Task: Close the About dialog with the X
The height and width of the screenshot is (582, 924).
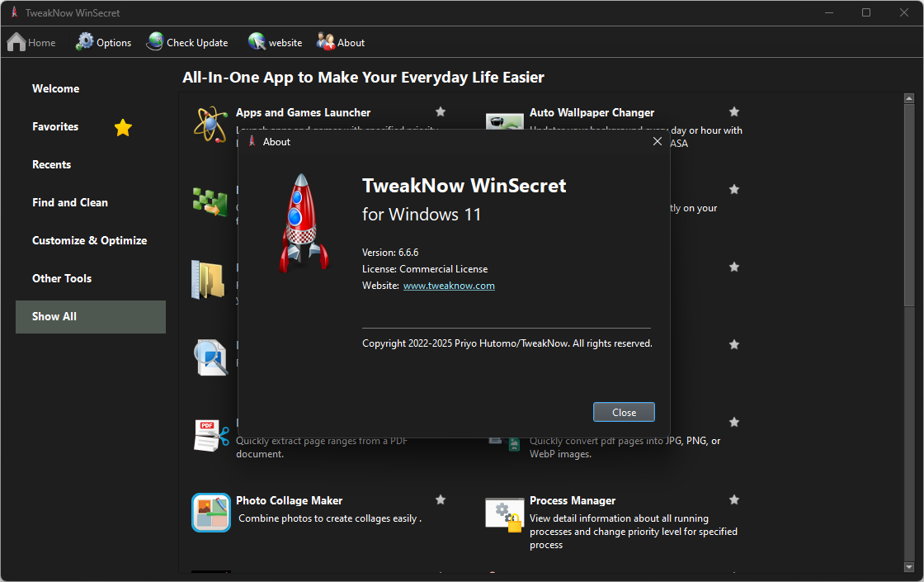Action: pyautogui.click(x=657, y=141)
